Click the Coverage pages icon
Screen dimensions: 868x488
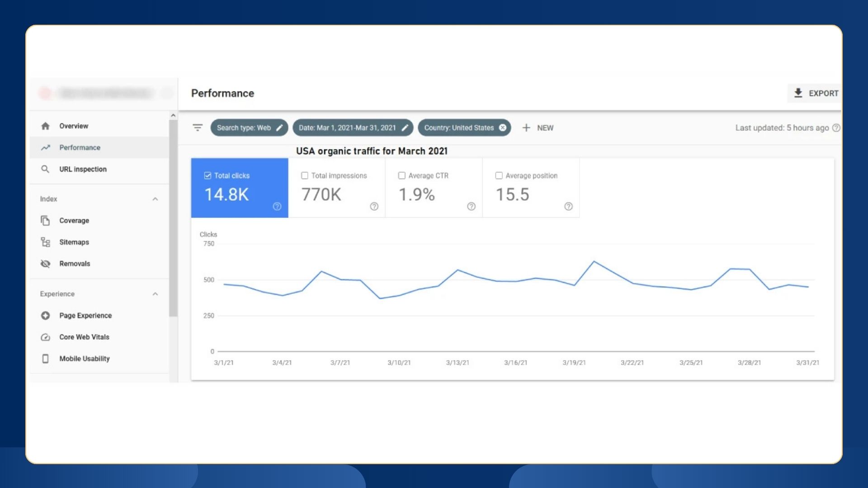45,221
